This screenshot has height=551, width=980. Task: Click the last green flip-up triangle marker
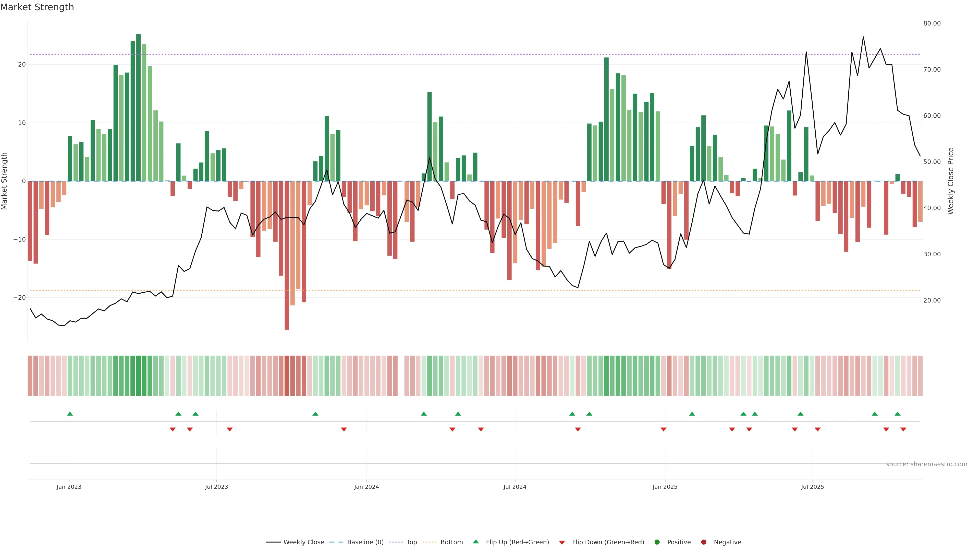tap(898, 414)
